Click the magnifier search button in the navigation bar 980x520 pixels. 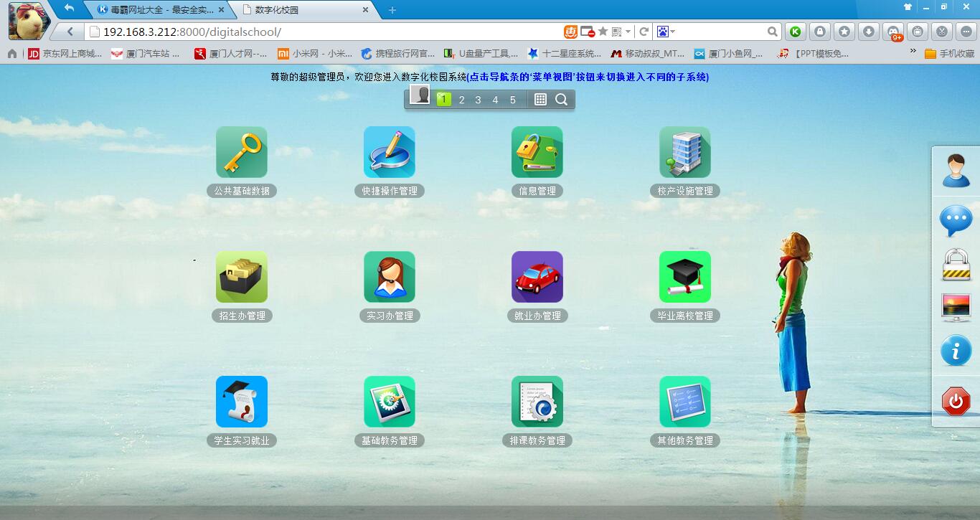tap(561, 100)
